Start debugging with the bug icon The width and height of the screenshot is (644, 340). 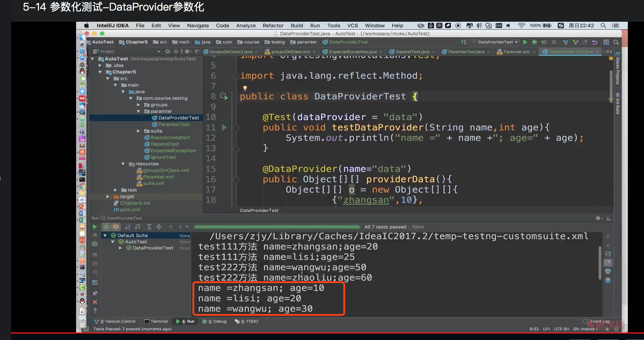click(534, 42)
